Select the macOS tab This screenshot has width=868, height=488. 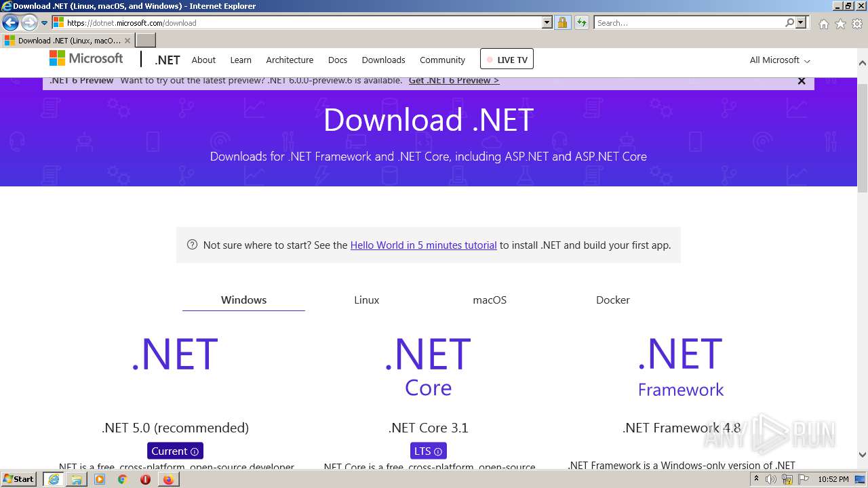pyautogui.click(x=490, y=300)
